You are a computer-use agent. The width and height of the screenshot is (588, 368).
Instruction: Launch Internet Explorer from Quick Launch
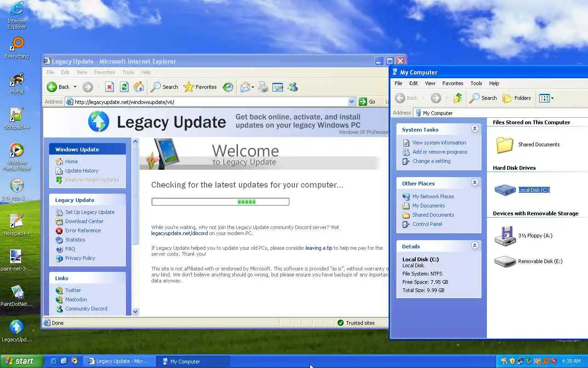click(53, 361)
